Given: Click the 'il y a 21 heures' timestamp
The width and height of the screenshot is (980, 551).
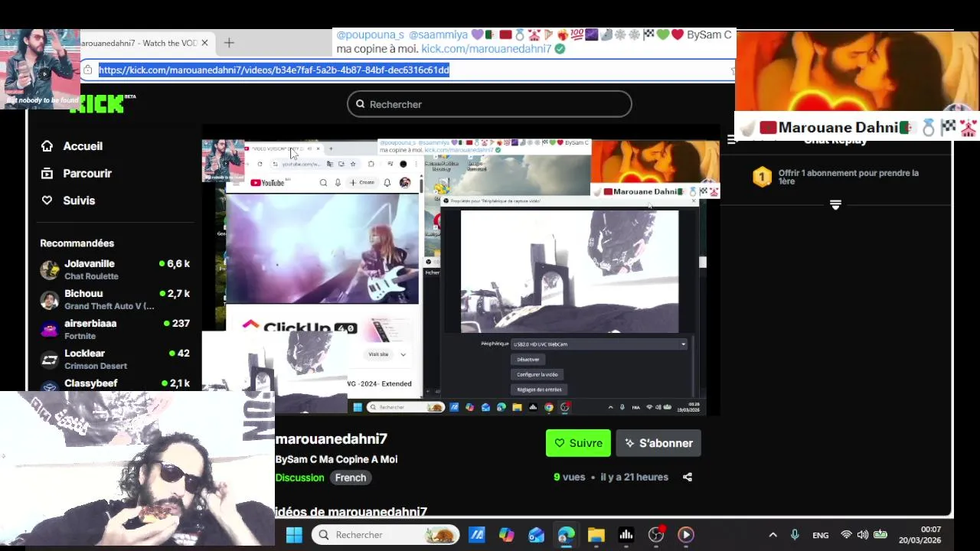Looking at the screenshot, I should [x=634, y=477].
